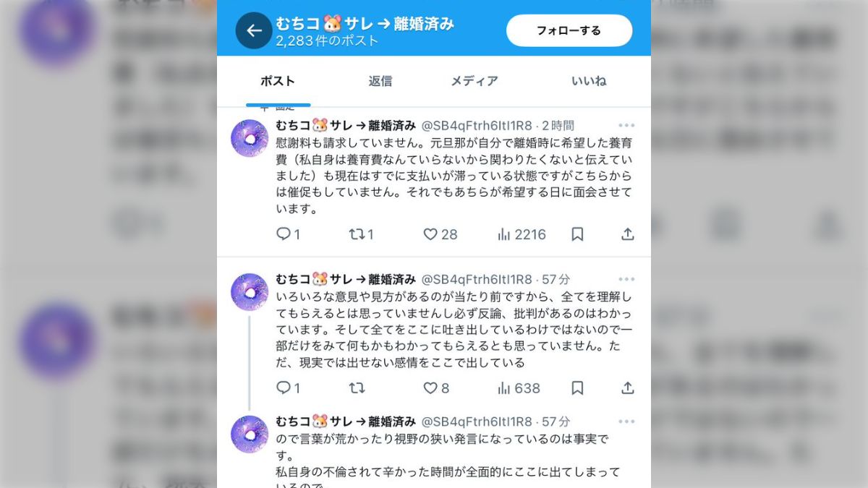Select the ポスト tab

click(x=278, y=81)
